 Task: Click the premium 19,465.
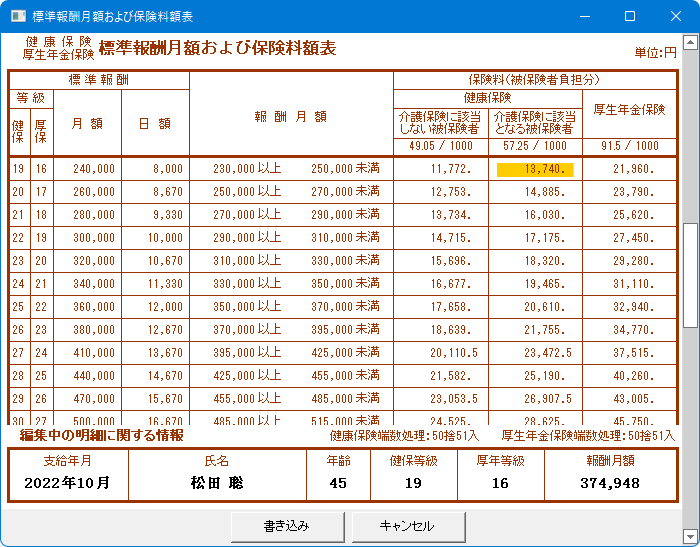pyautogui.click(x=545, y=284)
